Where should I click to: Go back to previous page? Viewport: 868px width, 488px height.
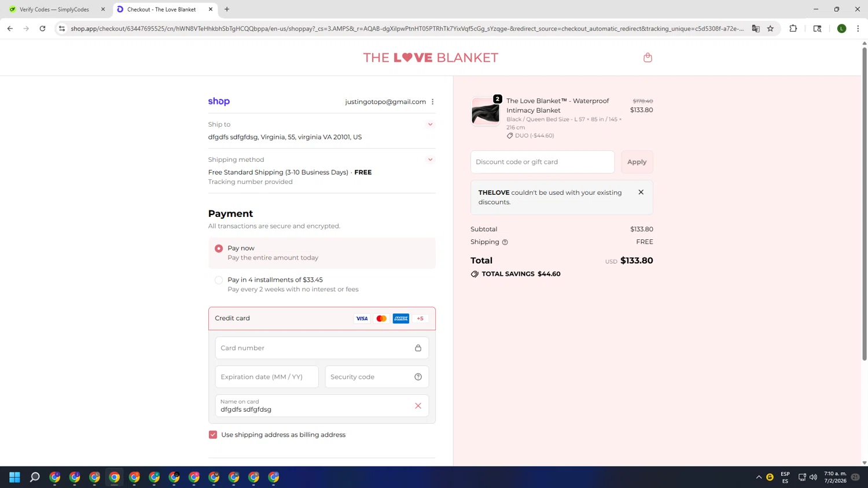[x=10, y=28]
